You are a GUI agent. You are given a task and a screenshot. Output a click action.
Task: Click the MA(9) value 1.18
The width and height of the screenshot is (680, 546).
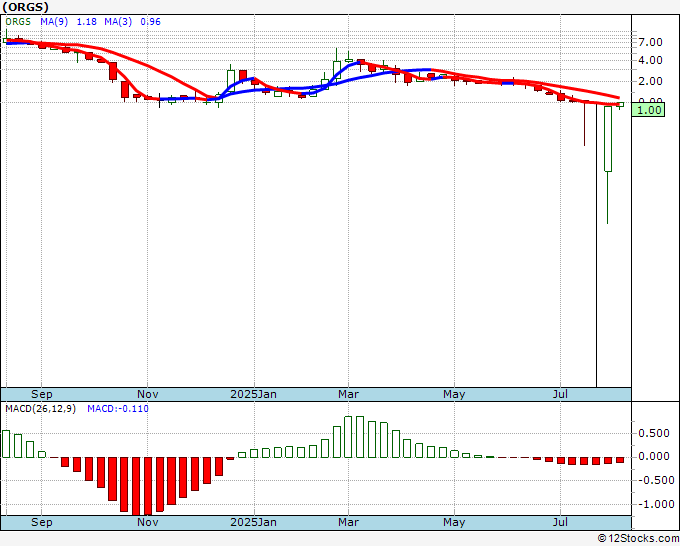86,22
